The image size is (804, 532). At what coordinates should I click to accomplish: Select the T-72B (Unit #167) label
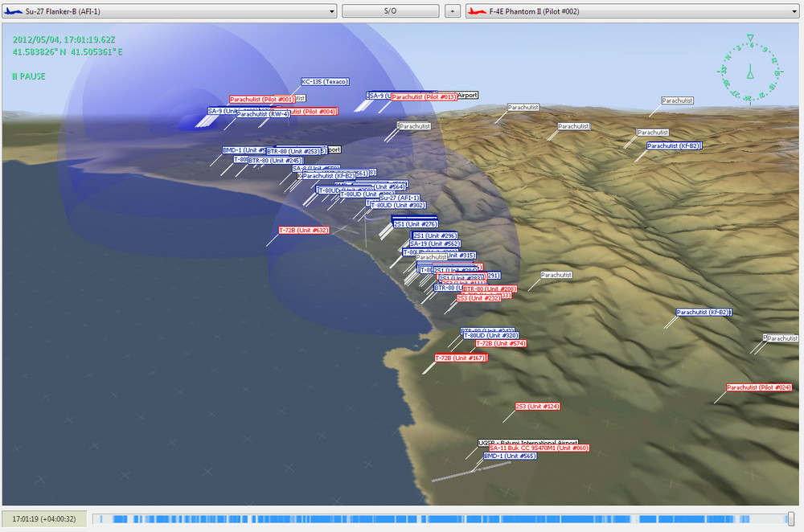(460, 358)
